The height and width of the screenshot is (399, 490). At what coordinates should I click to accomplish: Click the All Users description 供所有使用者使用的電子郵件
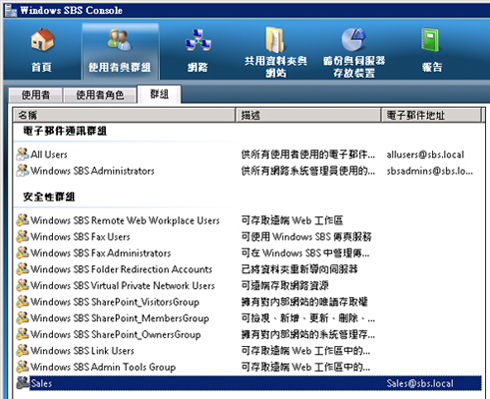[308, 155]
